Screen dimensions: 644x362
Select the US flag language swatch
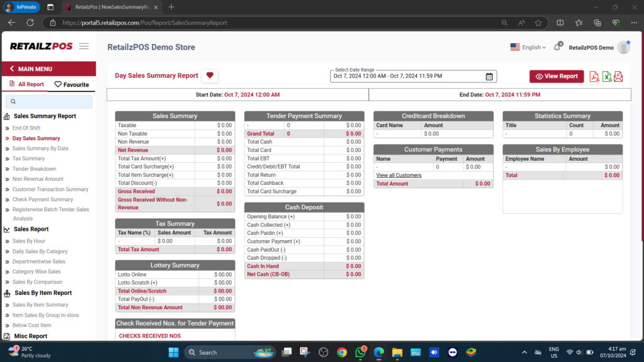pyautogui.click(x=515, y=47)
